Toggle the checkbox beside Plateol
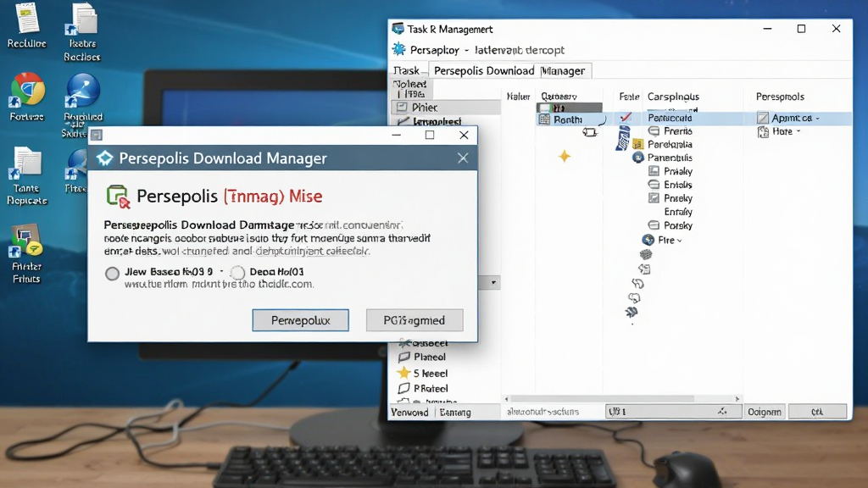868x488 pixels. [x=404, y=357]
